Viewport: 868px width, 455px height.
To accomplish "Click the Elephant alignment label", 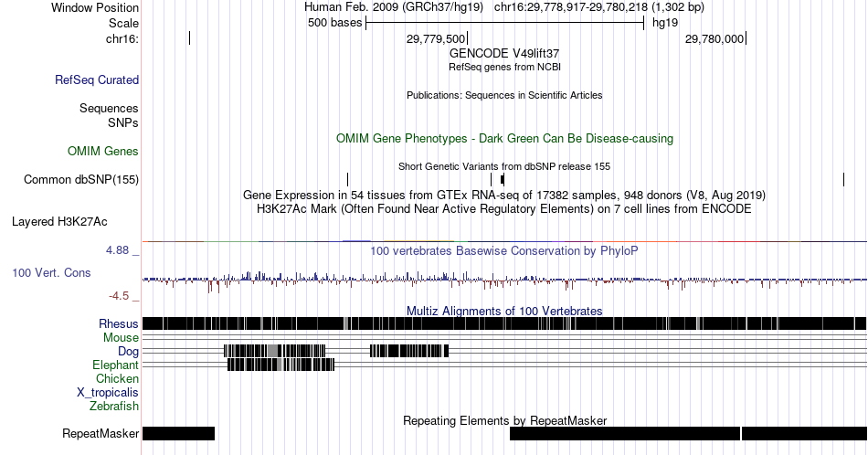I will pos(115,365).
